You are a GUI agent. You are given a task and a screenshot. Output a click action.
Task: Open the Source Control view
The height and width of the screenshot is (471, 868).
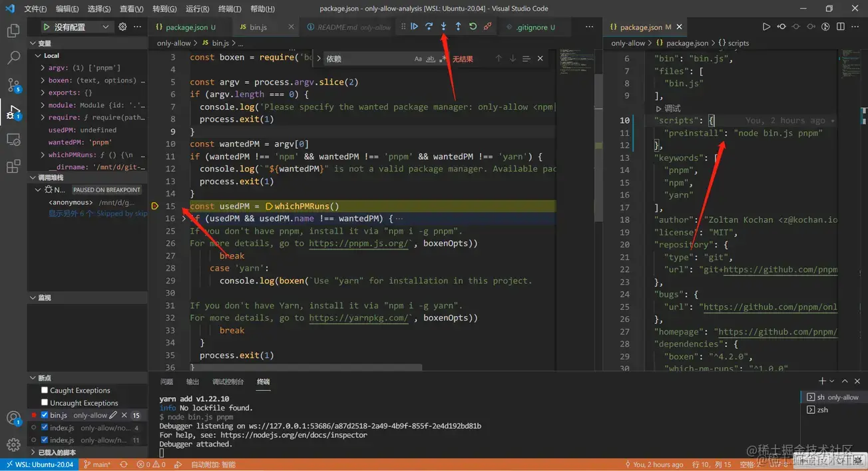pyautogui.click(x=13, y=84)
